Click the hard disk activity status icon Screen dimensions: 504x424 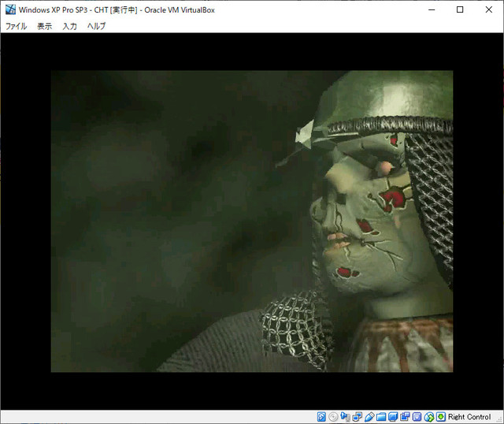[321, 417]
